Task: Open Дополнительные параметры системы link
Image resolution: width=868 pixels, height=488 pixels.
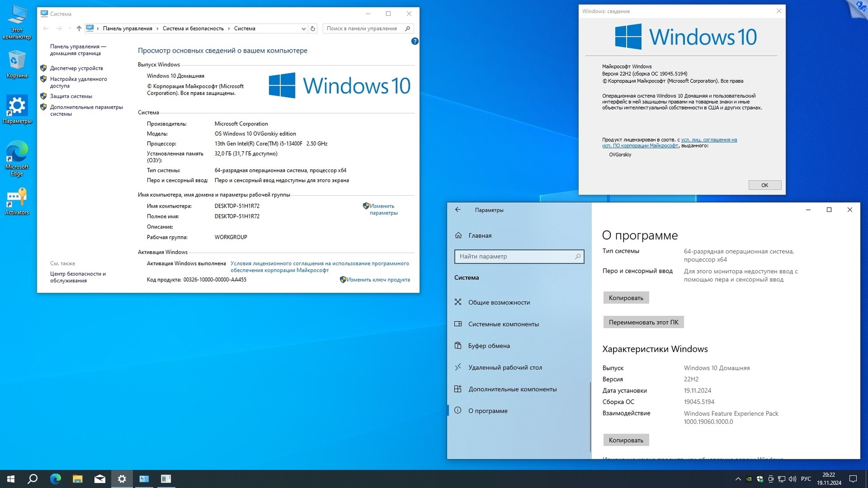Action: [x=86, y=111]
